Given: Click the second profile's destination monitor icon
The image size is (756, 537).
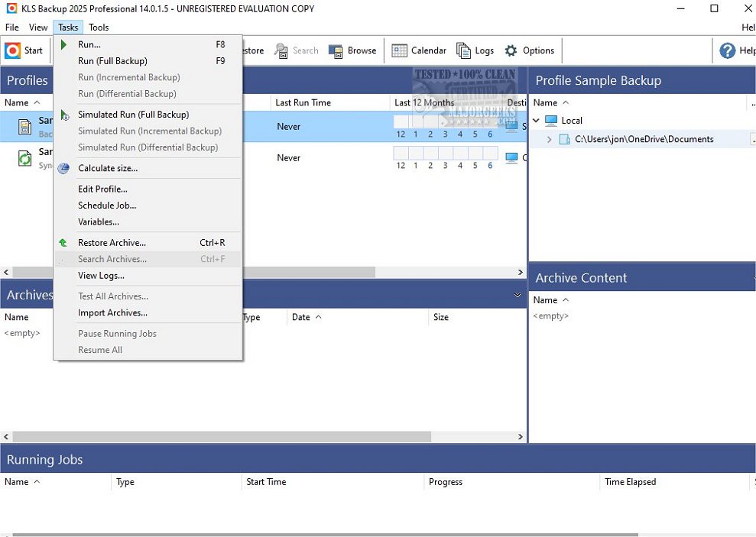Looking at the screenshot, I should pos(511,157).
